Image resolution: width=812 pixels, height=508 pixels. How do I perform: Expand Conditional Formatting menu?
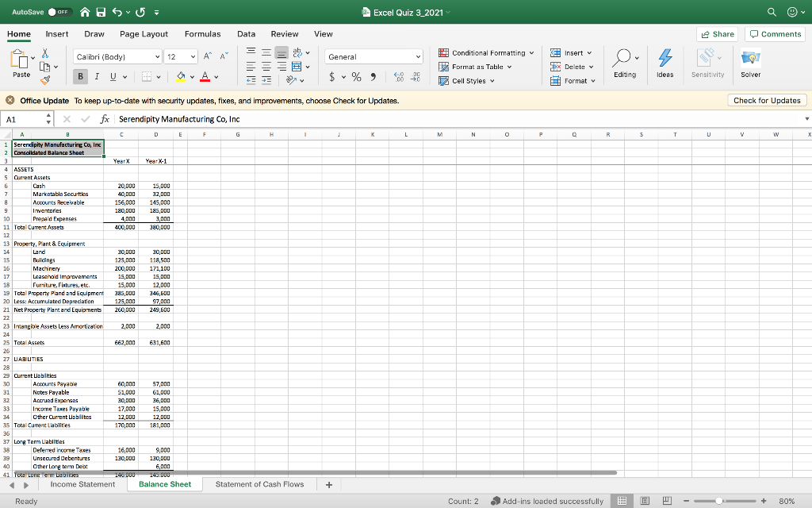point(486,53)
